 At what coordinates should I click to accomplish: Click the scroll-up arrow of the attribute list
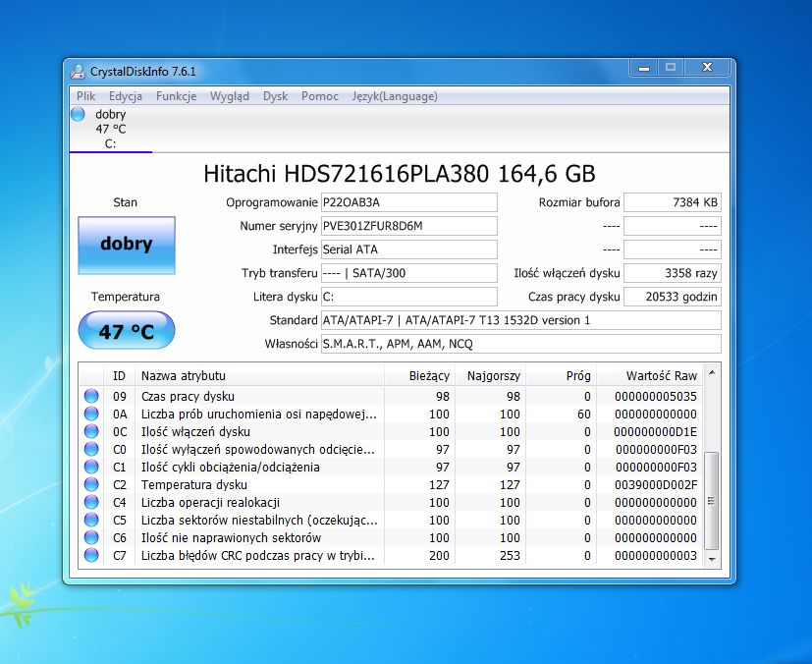tap(712, 373)
